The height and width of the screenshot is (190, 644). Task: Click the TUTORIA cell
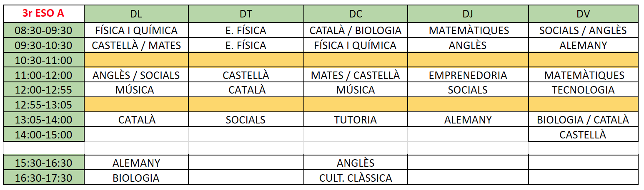coord(356,120)
